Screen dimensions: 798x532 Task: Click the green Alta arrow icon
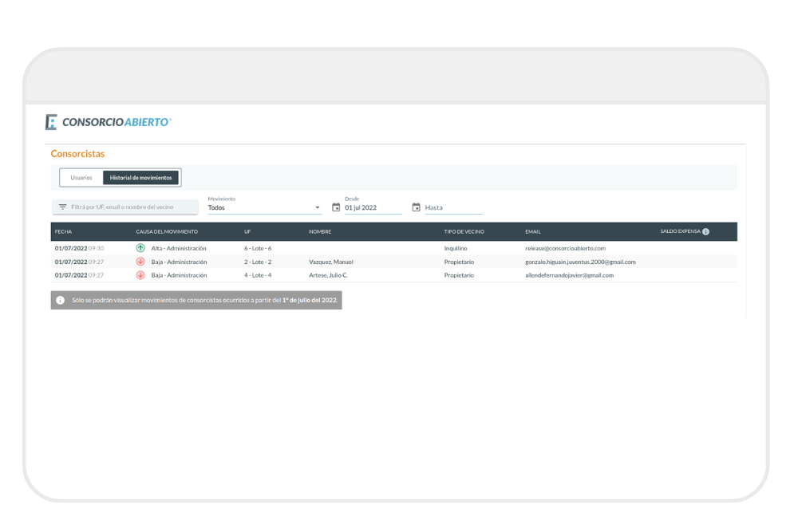pos(140,248)
